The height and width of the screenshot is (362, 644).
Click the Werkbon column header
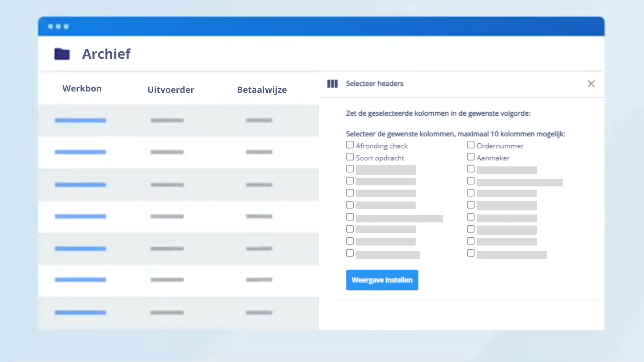click(x=82, y=88)
